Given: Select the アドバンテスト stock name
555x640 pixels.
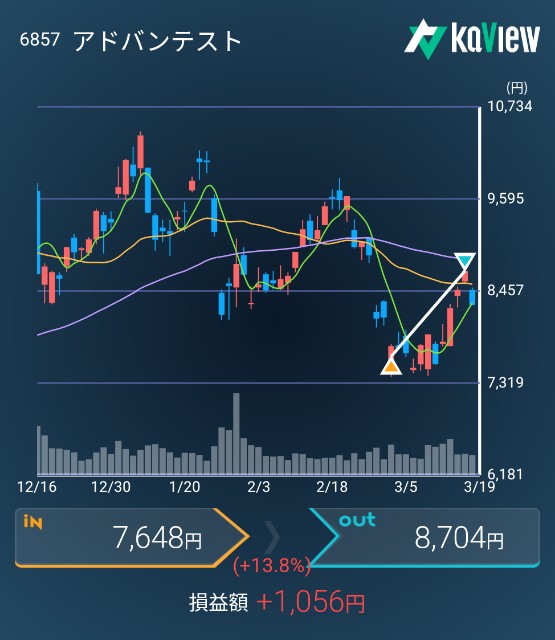Looking at the screenshot, I should click(157, 41).
